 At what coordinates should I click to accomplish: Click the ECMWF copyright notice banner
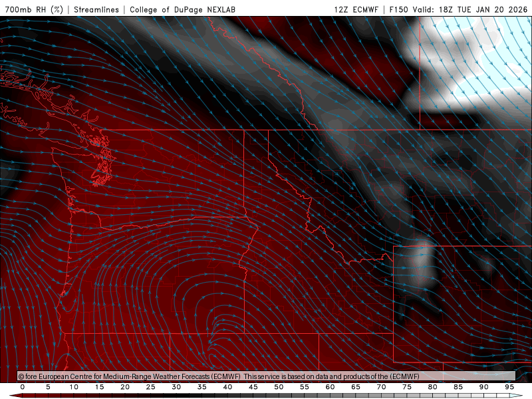267,376
